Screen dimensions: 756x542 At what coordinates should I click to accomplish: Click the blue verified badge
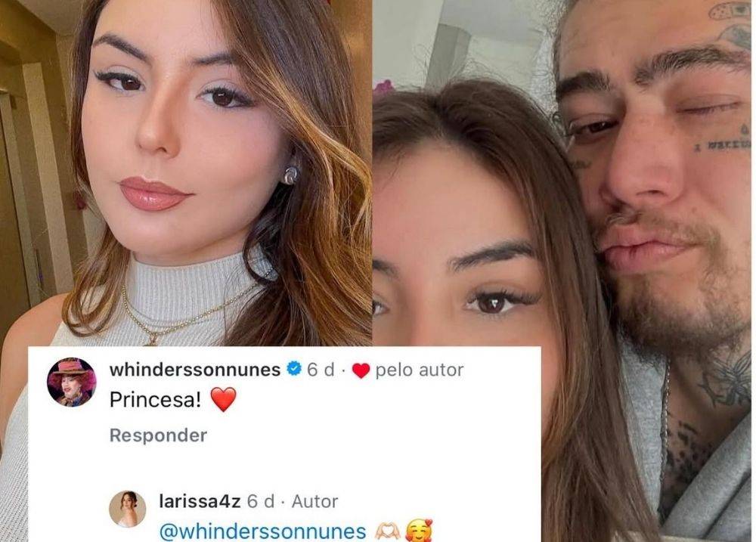coord(293,370)
